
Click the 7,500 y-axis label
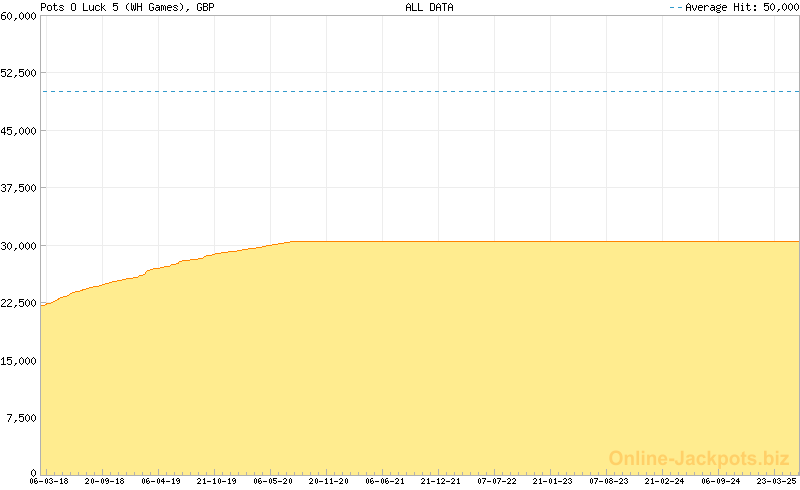point(22,418)
